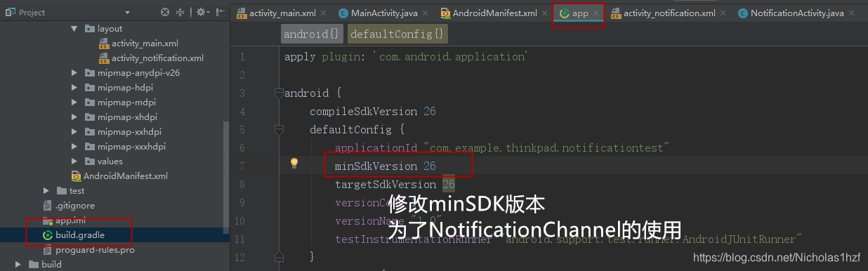Click the apply plugin line of code
Screen dimensions: 868x271
click(x=406, y=56)
